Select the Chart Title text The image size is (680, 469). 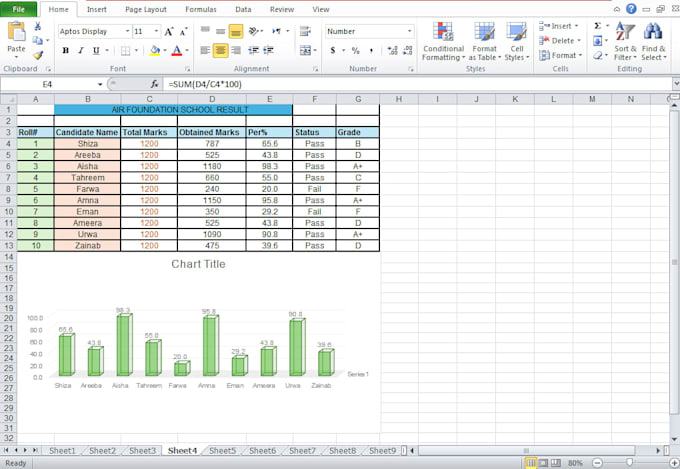198,264
